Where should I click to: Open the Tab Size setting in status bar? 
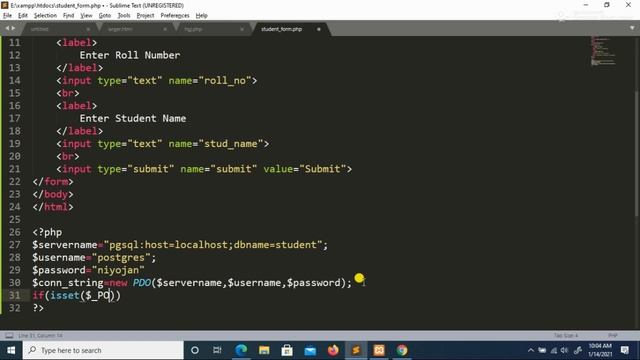pyautogui.click(x=566, y=336)
